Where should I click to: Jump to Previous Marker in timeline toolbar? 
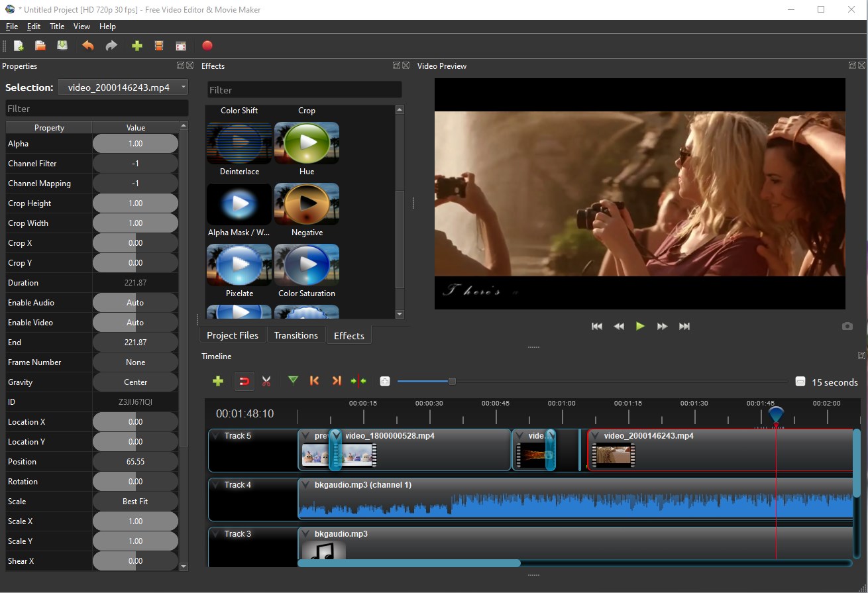[315, 380]
